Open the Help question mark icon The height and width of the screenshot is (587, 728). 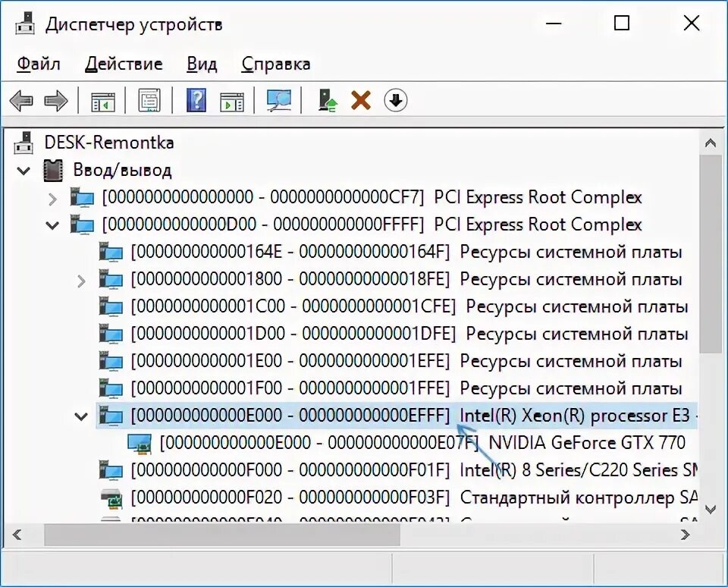[196, 100]
